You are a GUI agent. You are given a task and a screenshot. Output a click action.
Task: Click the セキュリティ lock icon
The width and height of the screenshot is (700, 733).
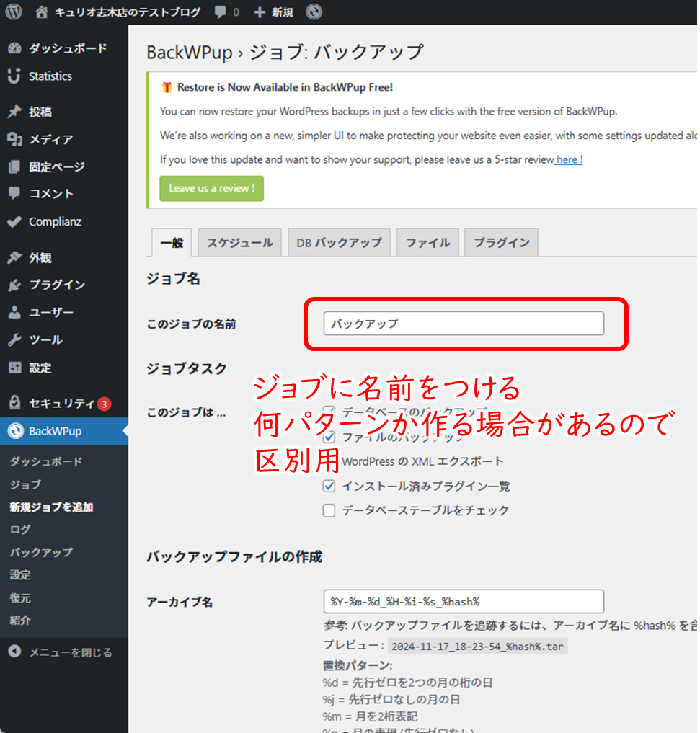15,402
